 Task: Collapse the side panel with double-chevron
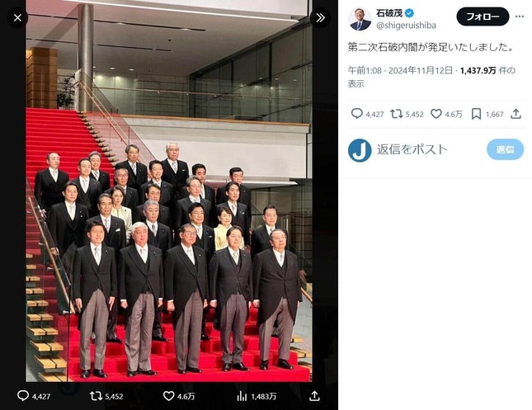pos(320,16)
